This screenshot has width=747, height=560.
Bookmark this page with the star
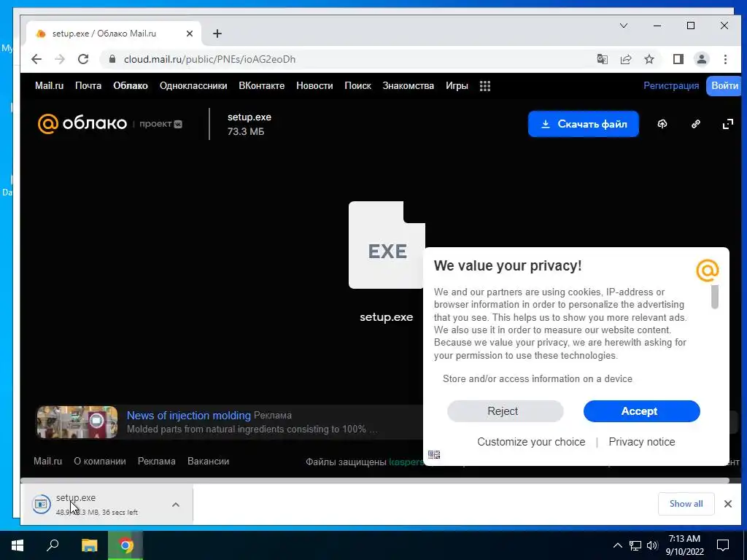pyautogui.click(x=649, y=59)
